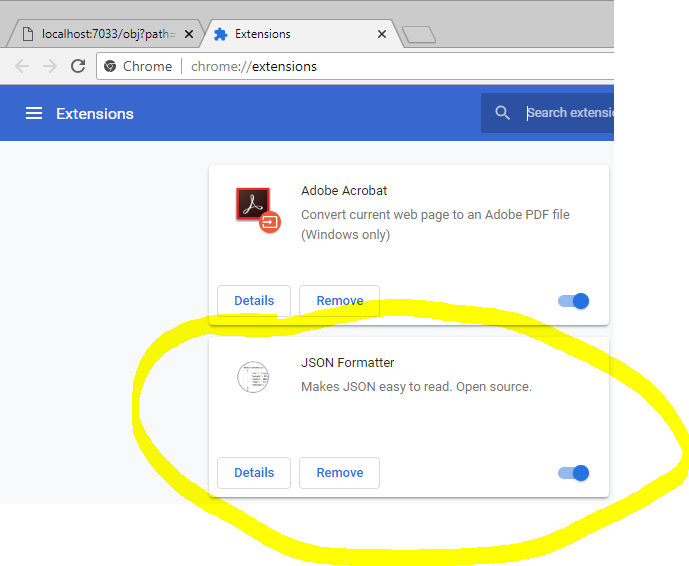Viewport: 689px width, 566px height.
Task: Click the chrome://extensions address bar
Action: [x=355, y=66]
